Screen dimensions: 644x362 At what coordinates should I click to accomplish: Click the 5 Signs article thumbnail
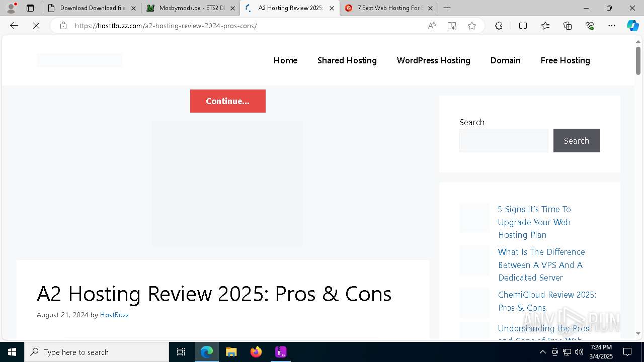tap(474, 218)
